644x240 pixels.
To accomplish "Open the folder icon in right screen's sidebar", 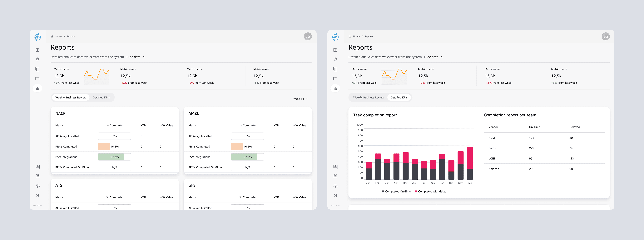I will coord(335,79).
